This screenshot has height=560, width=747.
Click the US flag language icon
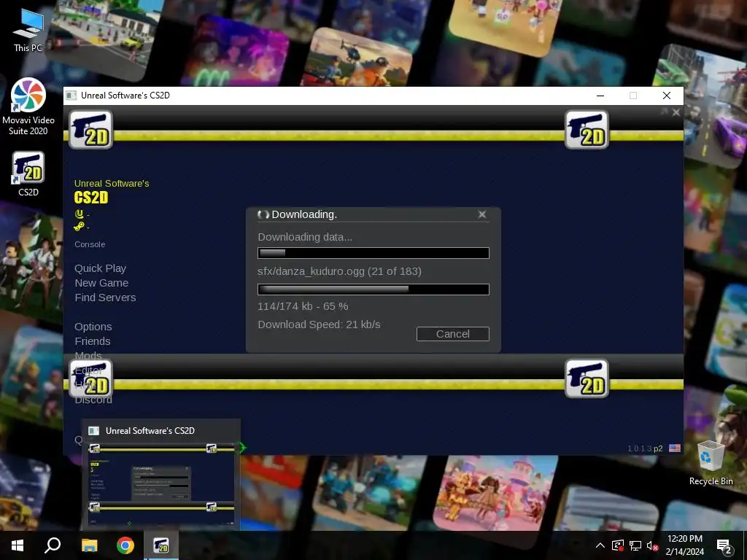[x=675, y=448]
